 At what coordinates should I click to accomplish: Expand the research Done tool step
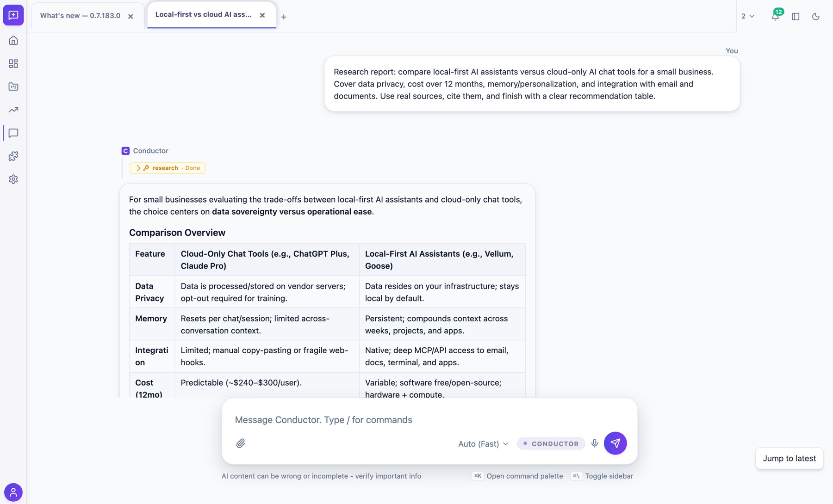click(x=168, y=168)
